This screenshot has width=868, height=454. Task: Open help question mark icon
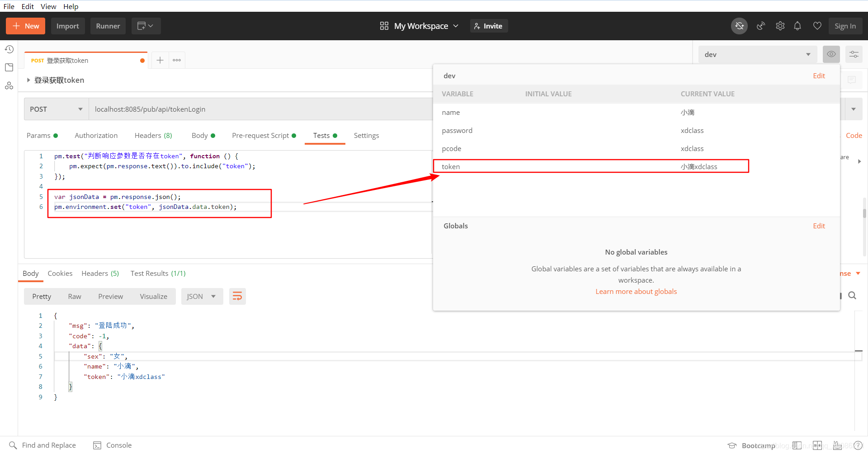coord(858,446)
